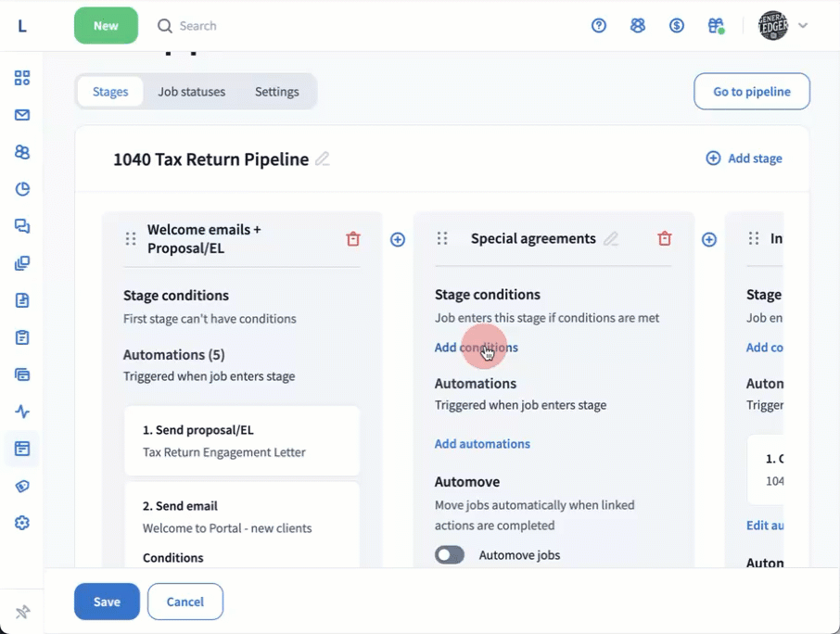Image resolution: width=840 pixels, height=634 pixels.
Task: Open the gift box icon
Action: pos(715,26)
